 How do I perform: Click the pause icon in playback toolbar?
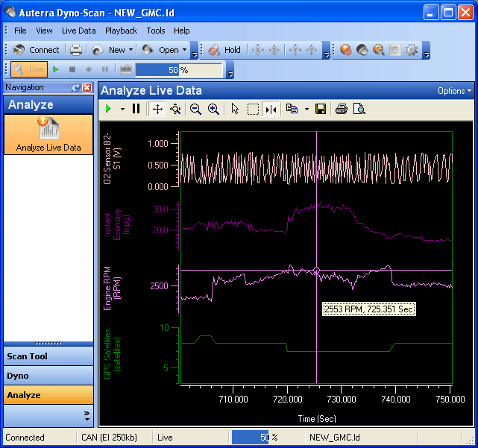tap(105, 69)
